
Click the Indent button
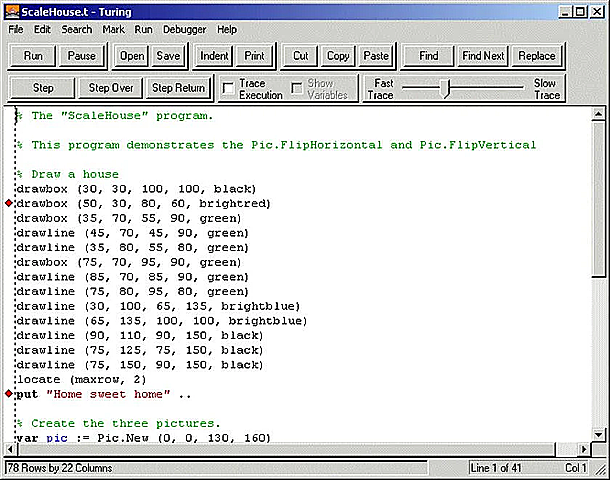coord(214,56)
